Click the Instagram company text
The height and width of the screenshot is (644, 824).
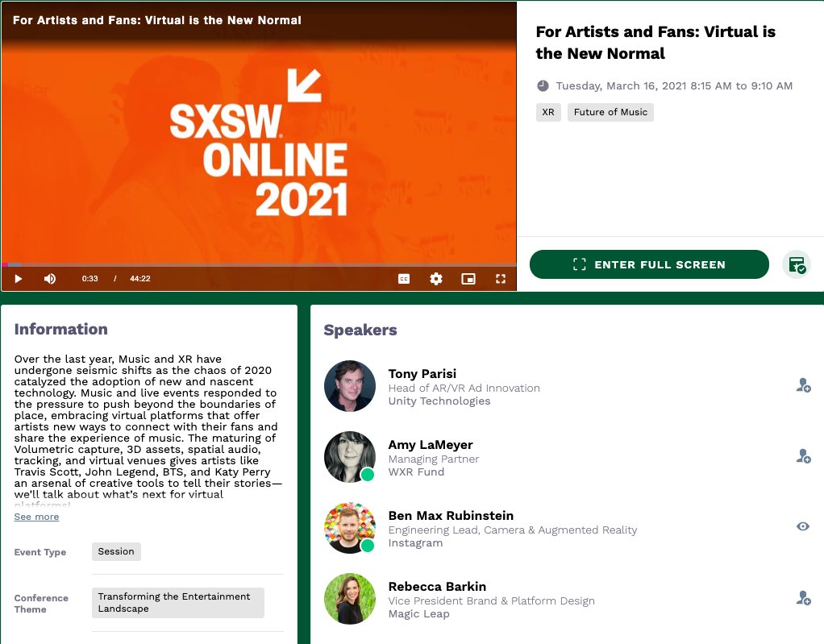pos(415,543)
